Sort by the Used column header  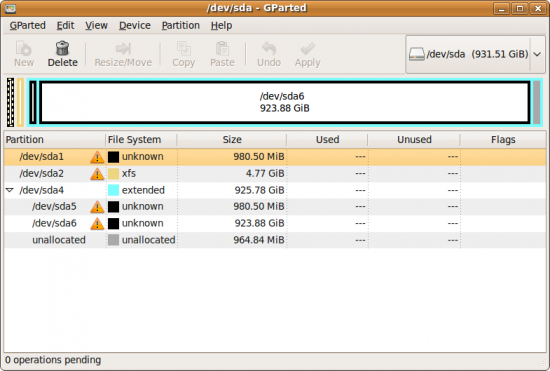(x=327, y=140)
